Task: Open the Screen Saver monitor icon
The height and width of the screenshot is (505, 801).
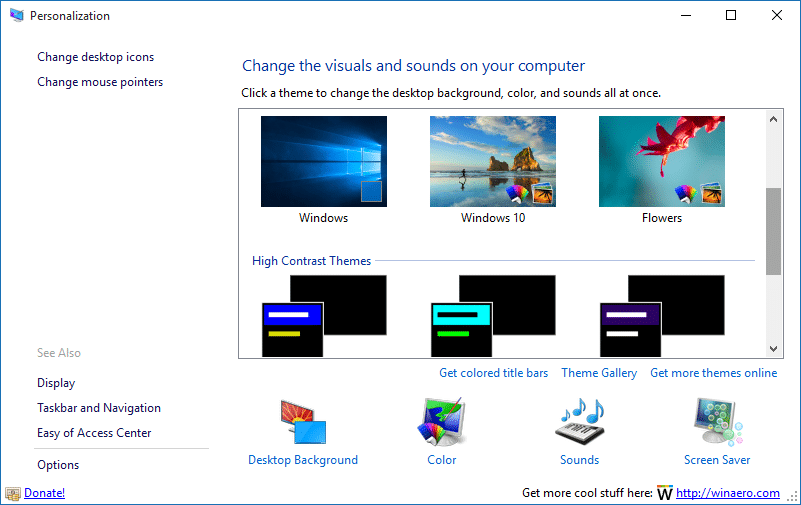Action: pyautogui.click(x=717, y=422)
